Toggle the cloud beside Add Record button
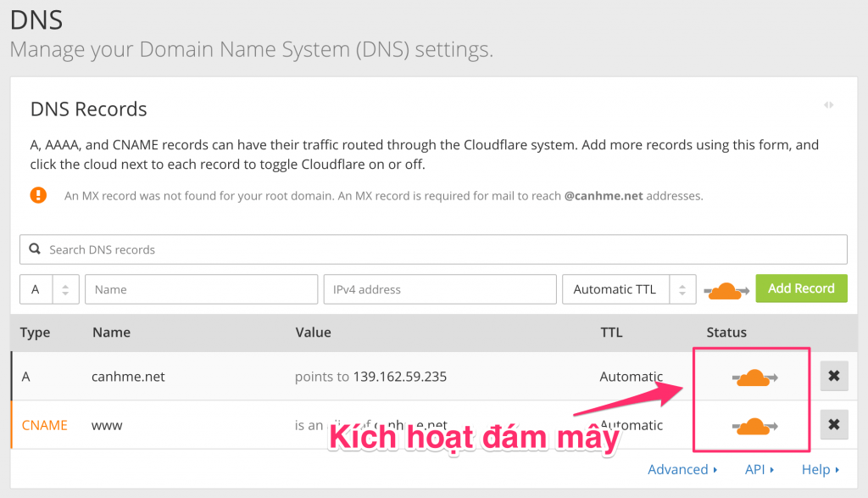 tap(726, 290)
